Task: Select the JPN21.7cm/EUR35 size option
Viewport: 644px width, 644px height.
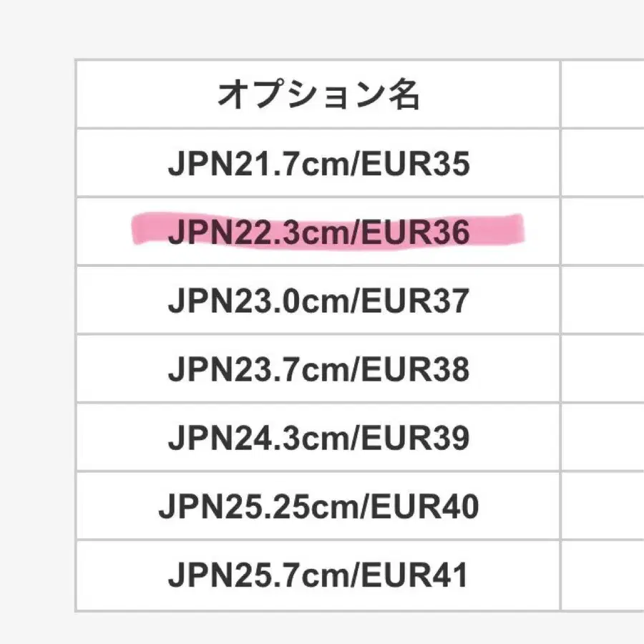Action: pyautogui.click(x=318, y=164)
